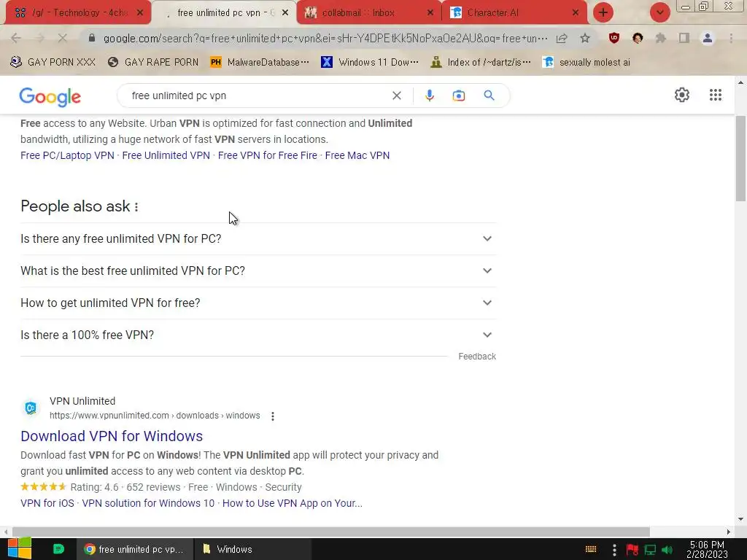747x560 pixels.
Task: Submit search with magnifier icon
Action: (489, 96)
